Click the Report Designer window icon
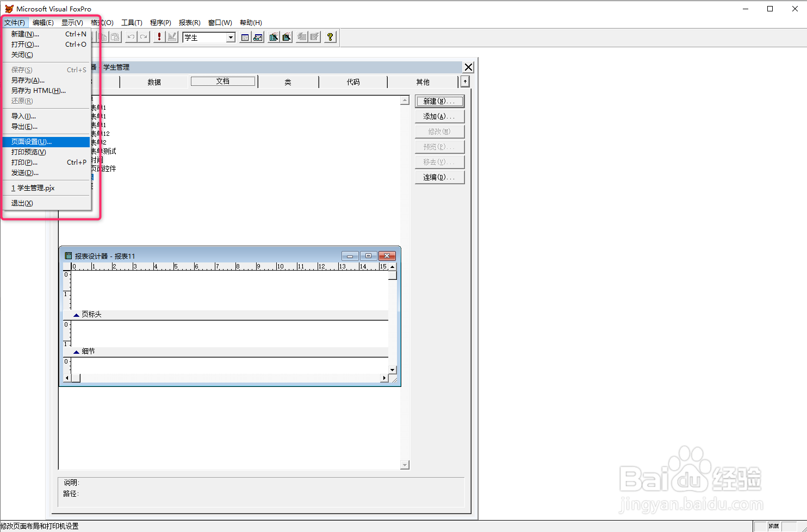Screen dimensions: 807x532 click(x=68, y=256)
